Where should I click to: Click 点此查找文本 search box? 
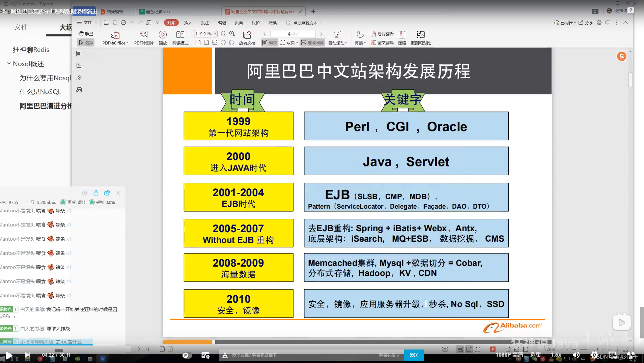coord(302,23)
